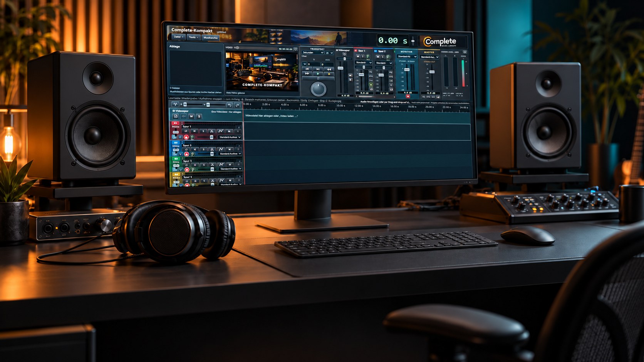This screenshot has height=362, width=644.
Task: Toggle the loop button below transport controls
Action: point(318,78)
